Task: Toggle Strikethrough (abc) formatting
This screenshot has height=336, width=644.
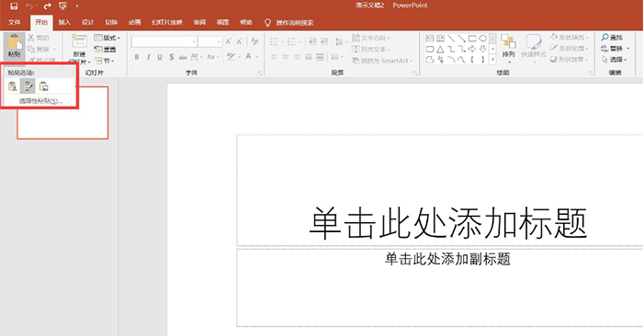Action: click(x=183, y=57)
